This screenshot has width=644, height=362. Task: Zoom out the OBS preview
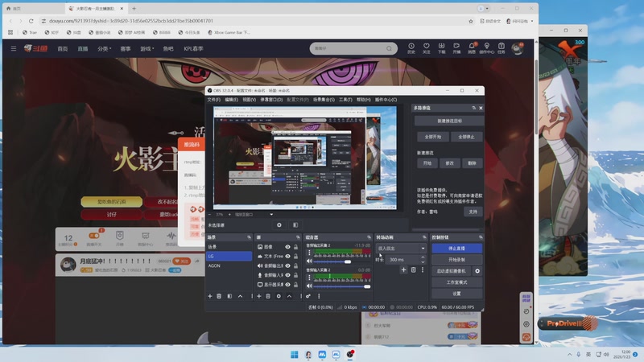(209, 214)
